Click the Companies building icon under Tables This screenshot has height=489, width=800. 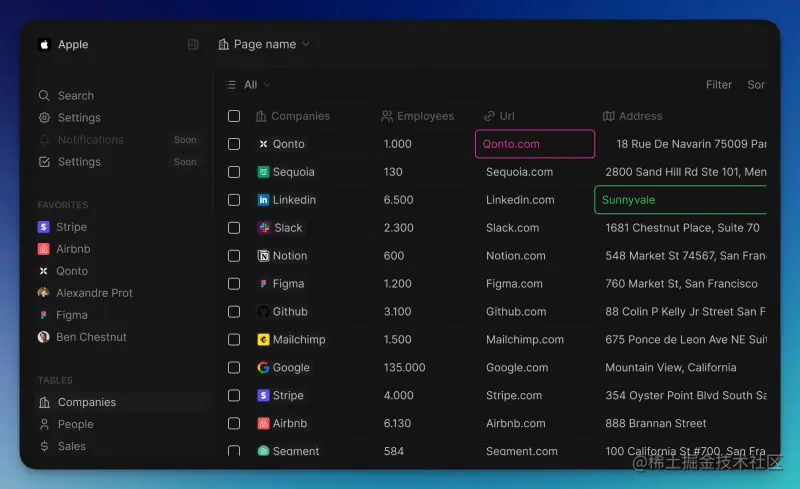pos(44,402)
